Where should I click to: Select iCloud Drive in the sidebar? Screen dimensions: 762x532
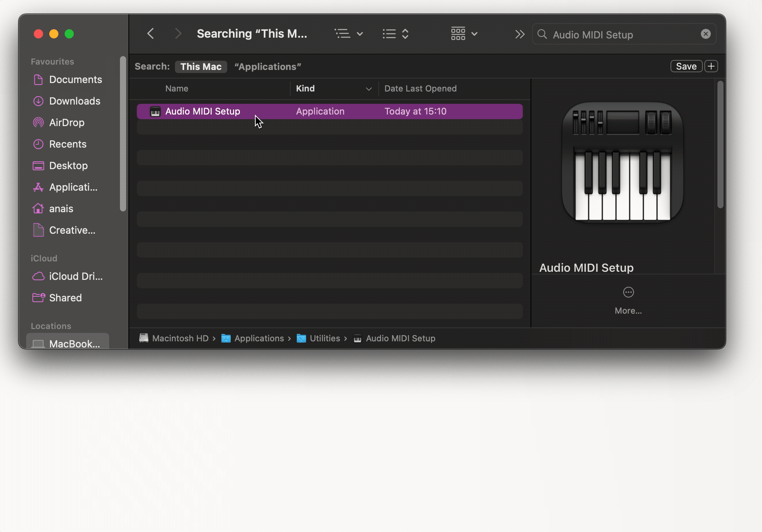[x=75, y=276]
